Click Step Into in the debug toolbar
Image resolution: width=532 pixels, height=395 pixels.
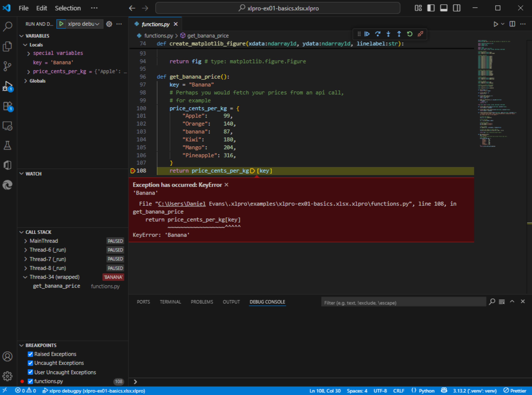pos(388,34)
